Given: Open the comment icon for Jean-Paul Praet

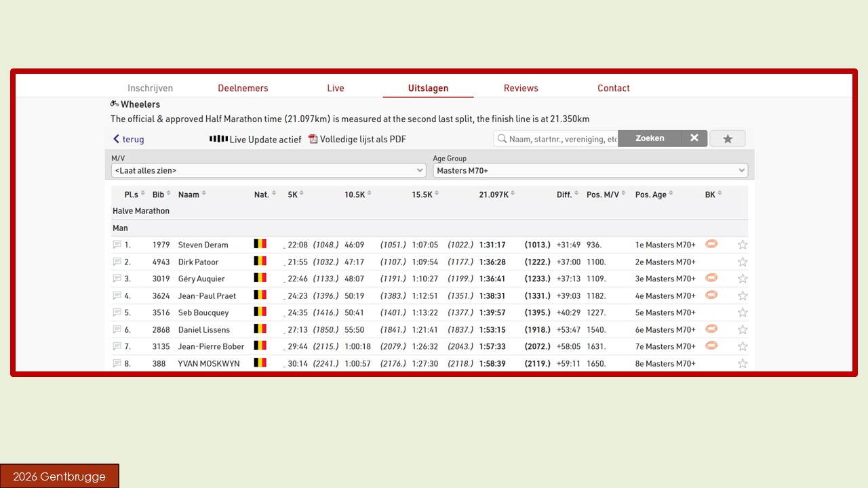Looking at the screenshot, I should click(117, 296).
